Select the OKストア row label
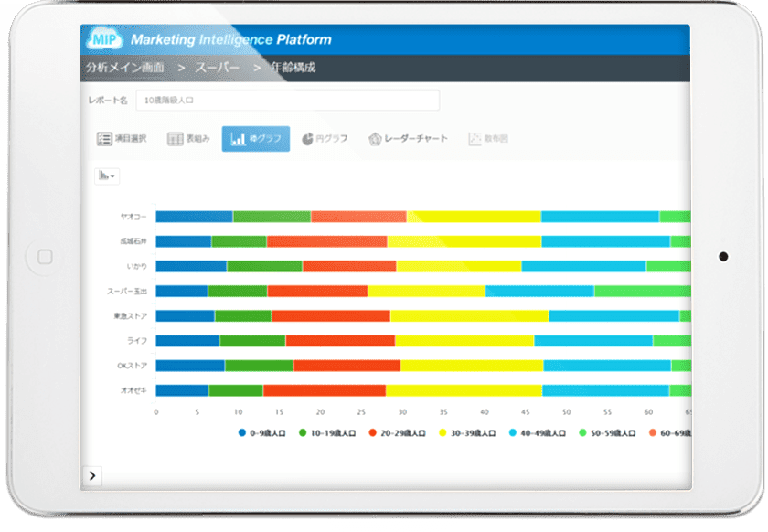The height and width of the screenshot is (532, 768). pyautogui.click(x=132, y=366)
